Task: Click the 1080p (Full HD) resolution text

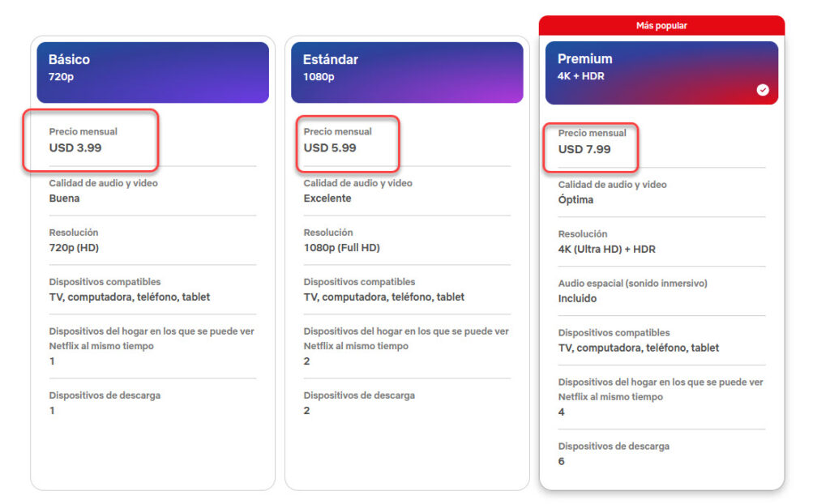Action: 341,248
